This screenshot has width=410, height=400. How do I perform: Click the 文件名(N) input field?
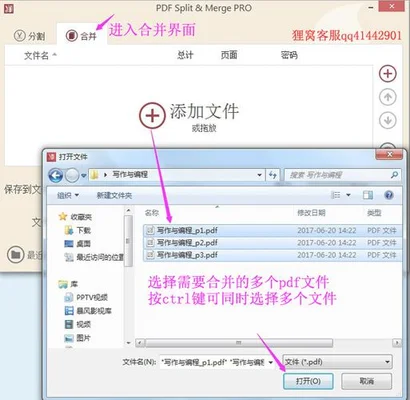213,362
